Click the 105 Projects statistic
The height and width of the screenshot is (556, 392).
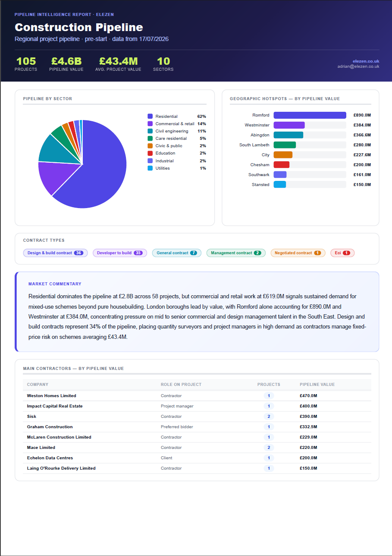click(26, 64)
